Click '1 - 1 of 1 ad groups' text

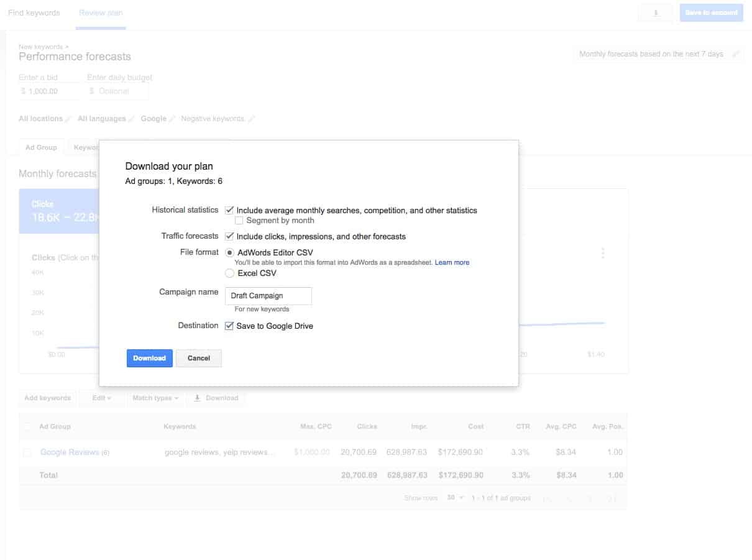[502, 498]
